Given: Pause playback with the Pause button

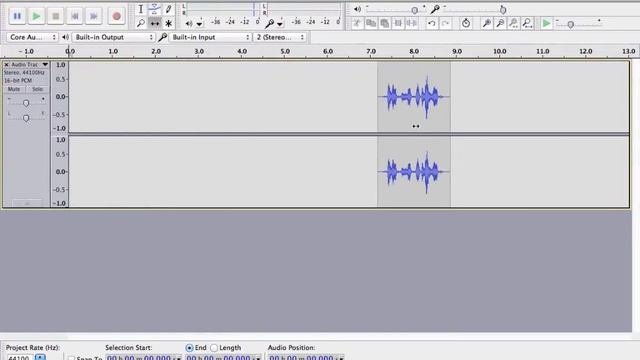Looking at the screenshot, I should pos(17,16).
